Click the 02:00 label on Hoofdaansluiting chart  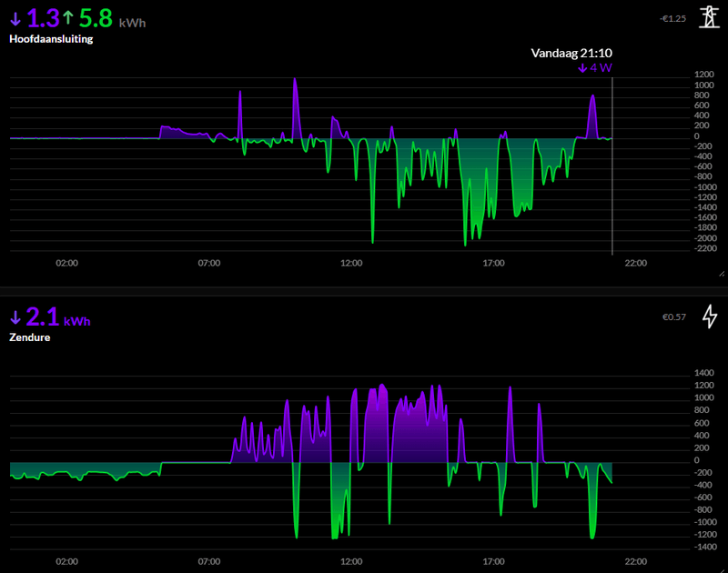point(66,263)
